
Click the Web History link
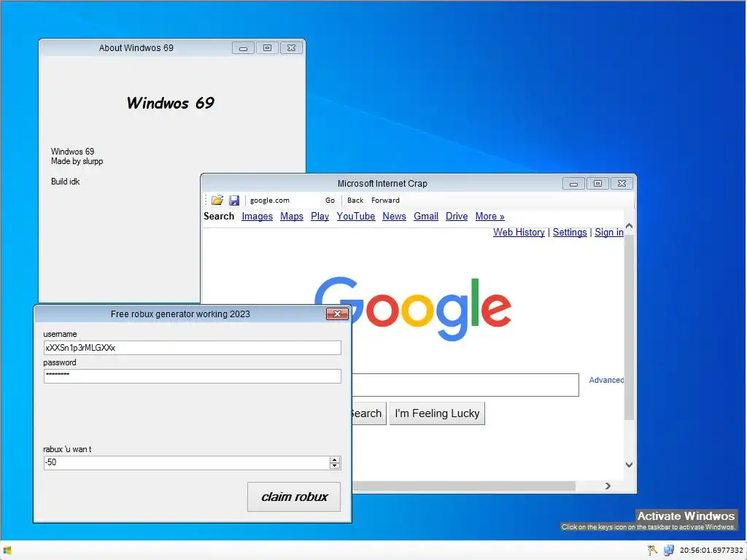click(x=519, y=232)
